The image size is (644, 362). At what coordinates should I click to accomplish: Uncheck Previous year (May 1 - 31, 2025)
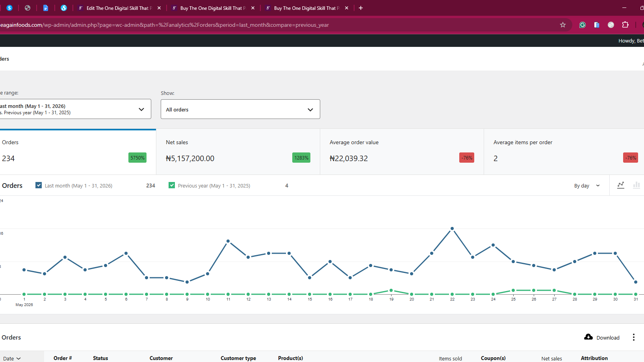(x=172, y=185)
